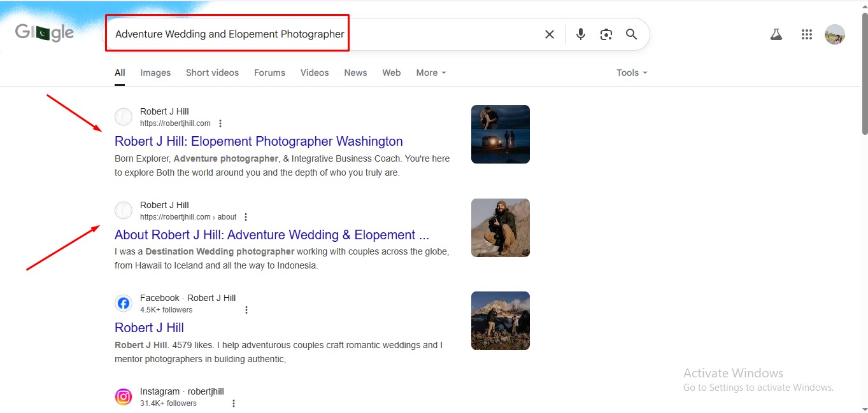This screenshot has height=413, width=868.
Task: Open three-dot menu for robertjhill.com about result
Action: [x=246, y=217]
